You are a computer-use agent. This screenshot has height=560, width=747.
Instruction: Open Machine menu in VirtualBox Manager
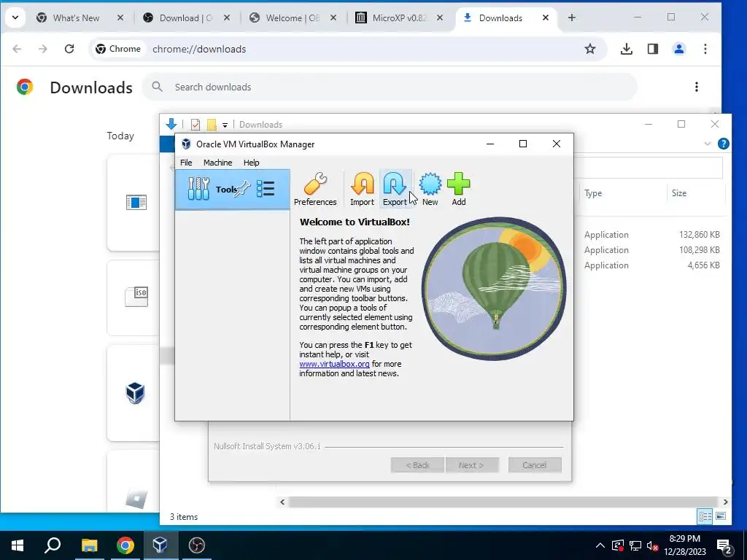[x=217, y=163]
